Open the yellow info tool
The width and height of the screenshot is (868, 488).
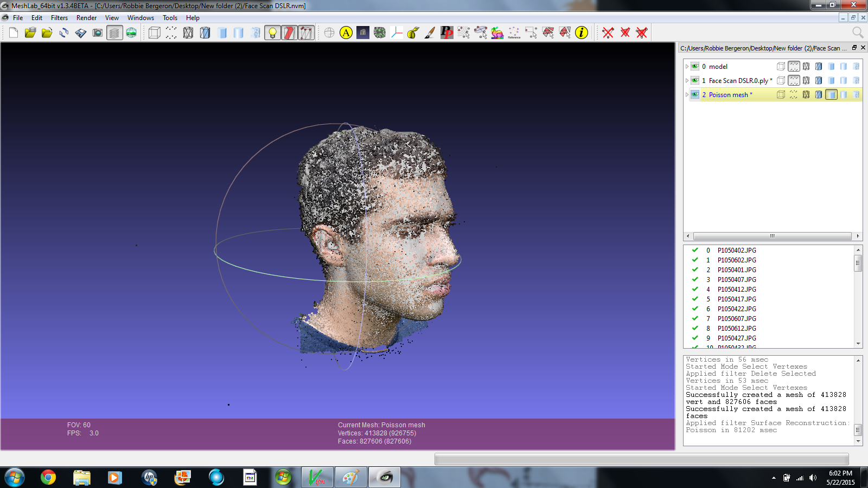[x=582, y=33]
